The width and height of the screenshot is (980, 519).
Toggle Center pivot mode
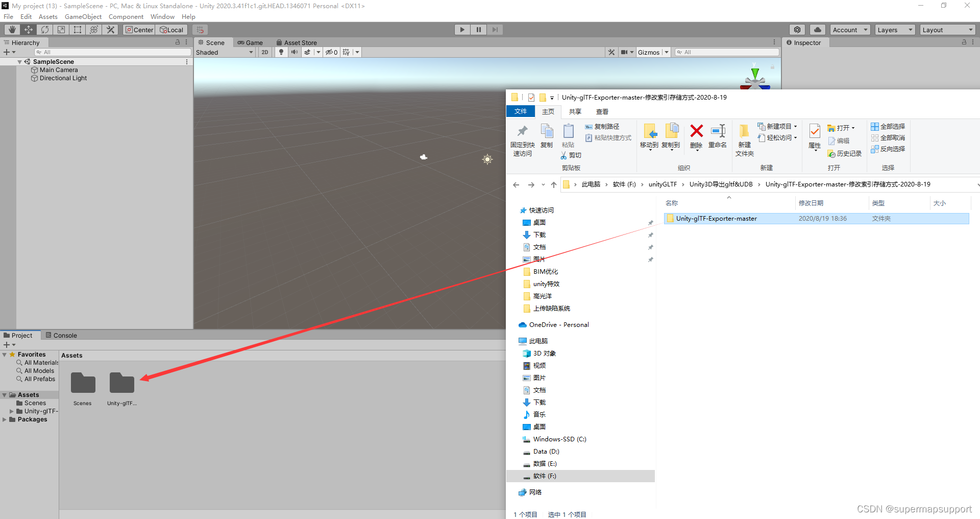click(138, 29)
